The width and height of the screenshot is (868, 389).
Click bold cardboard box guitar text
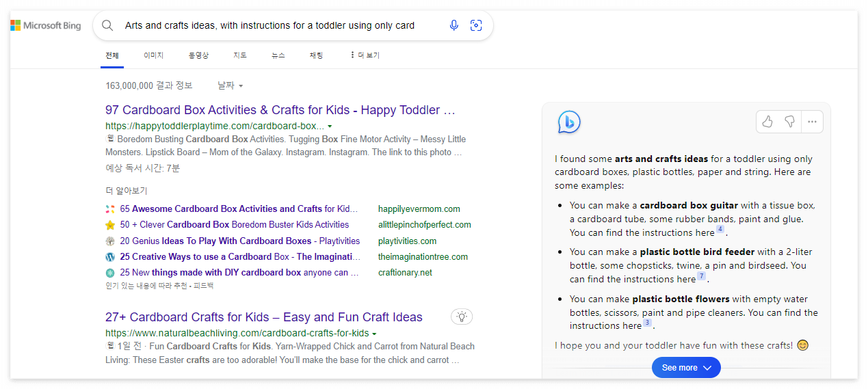689,206
